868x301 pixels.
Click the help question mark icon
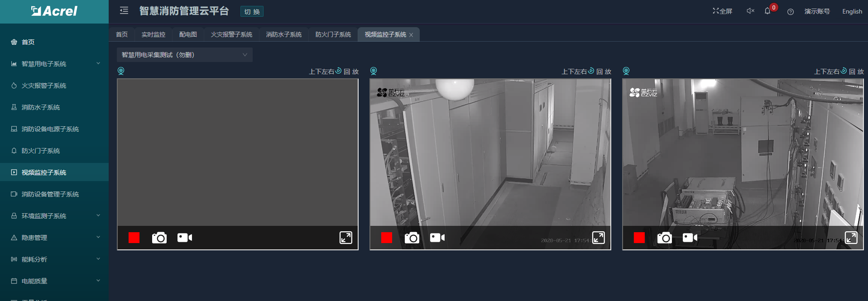point(790,12)
